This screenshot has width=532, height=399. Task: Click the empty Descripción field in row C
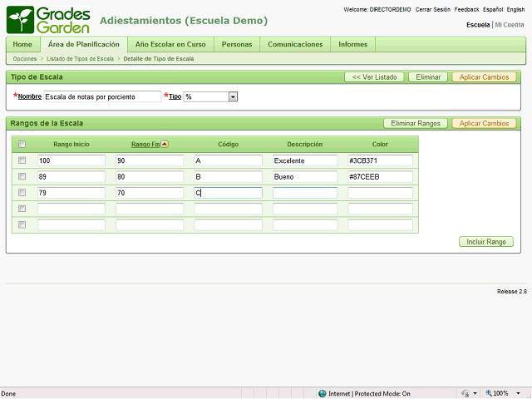pos(305,193)
